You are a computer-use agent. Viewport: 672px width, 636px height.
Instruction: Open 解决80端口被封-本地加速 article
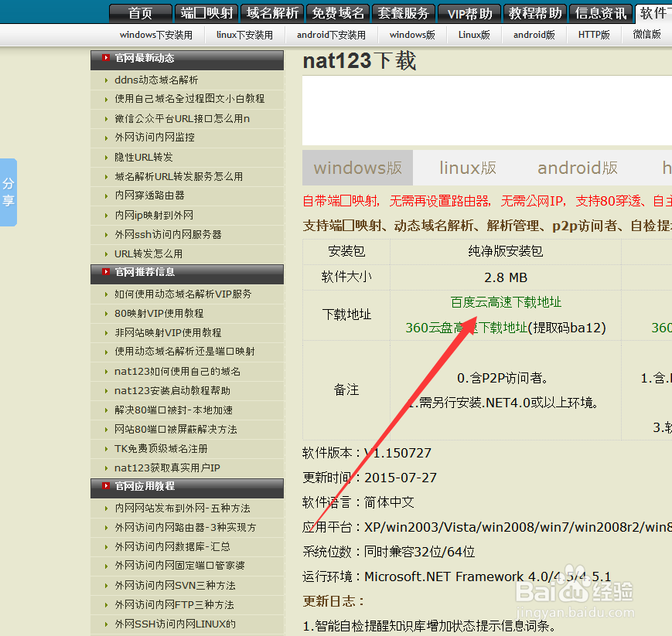[173, 410]
